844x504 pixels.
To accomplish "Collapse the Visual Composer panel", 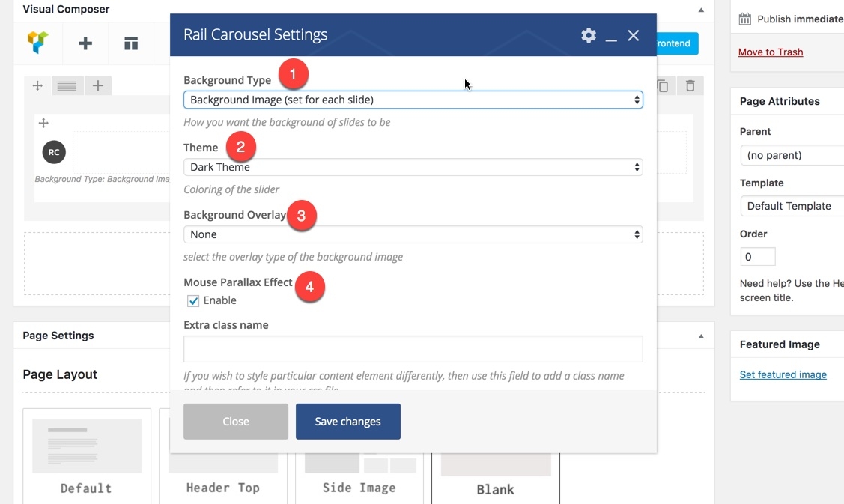I will click(701, 10).
